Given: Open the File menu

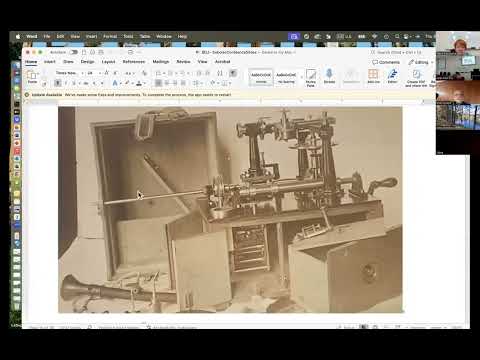Looking at the screenshot, I should (x=47, y=36).
